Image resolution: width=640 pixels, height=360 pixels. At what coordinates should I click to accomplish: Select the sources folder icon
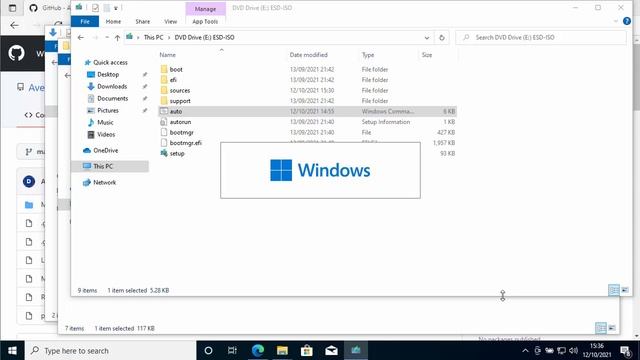click(x=164, y=91)
